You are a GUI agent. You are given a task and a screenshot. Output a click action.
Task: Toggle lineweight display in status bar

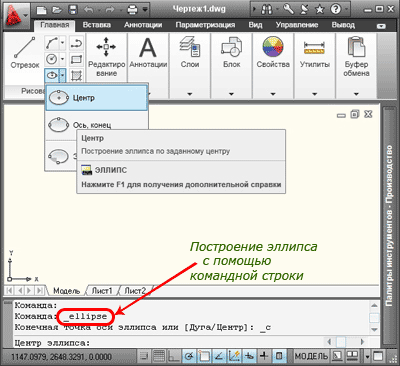coord(264,357)
